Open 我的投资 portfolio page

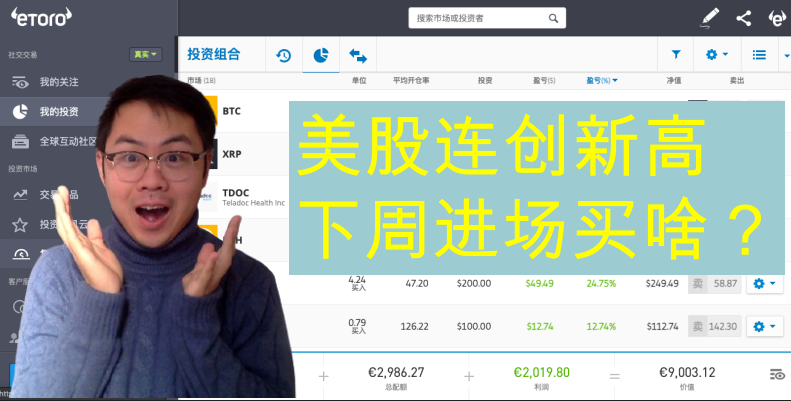59,111
